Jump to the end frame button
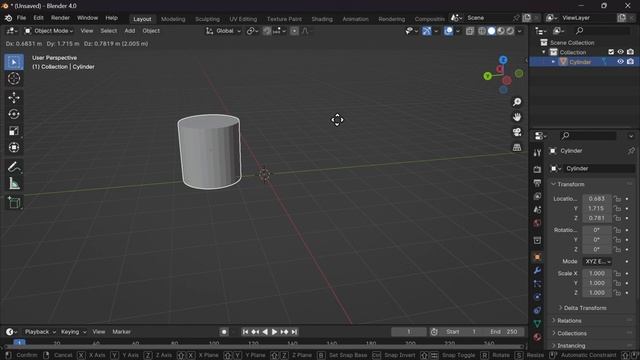 click(294, 332)
